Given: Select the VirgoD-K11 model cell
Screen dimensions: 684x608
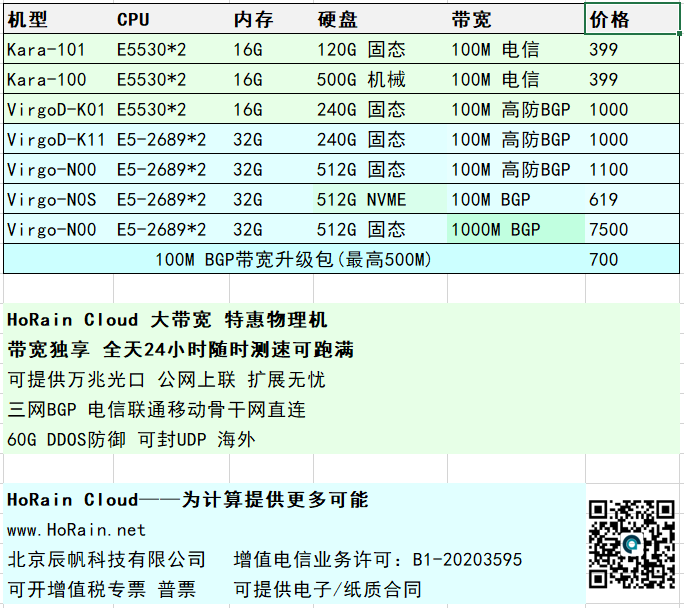Looking at the screenshot, I should pos(58,140).
